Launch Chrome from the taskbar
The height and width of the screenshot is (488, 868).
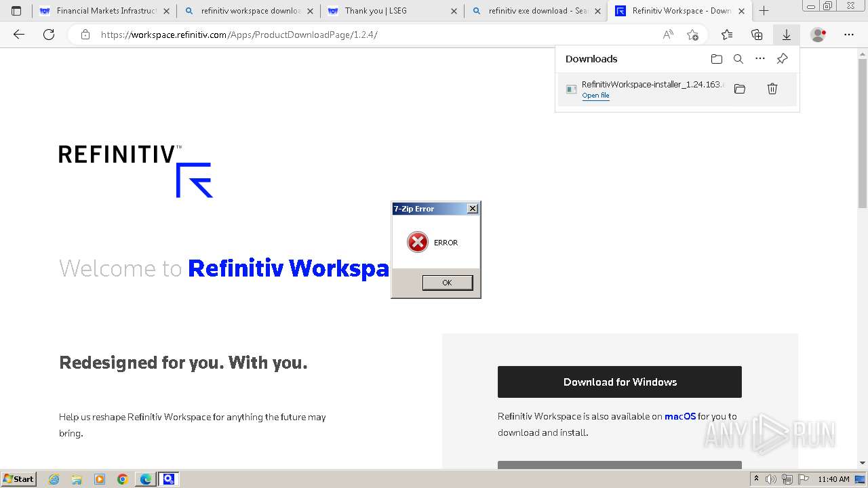123,479
